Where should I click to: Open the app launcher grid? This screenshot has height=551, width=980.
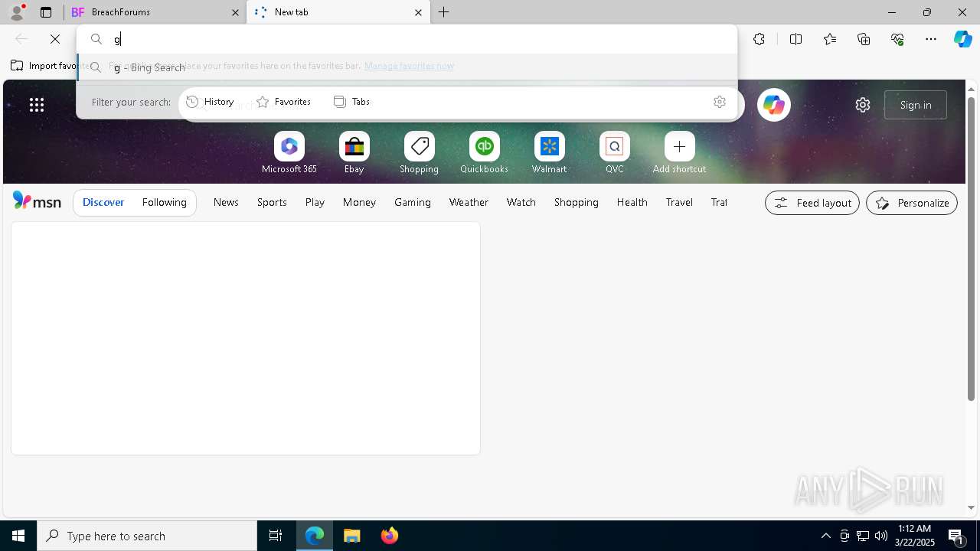(x=37, y=105)
